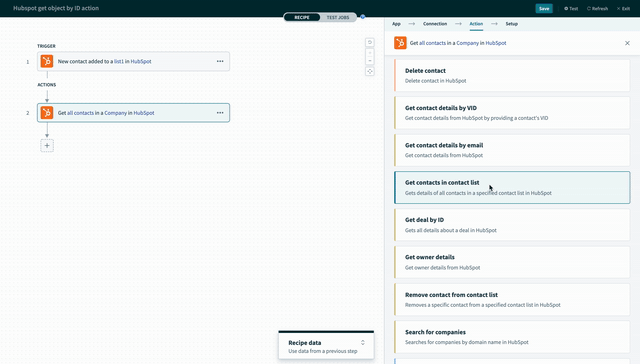Screen dimensions: 640x364
Task: Click the HubSpot icon on trigger step 1
Action: pyautogui.click(x=47, y=61)
